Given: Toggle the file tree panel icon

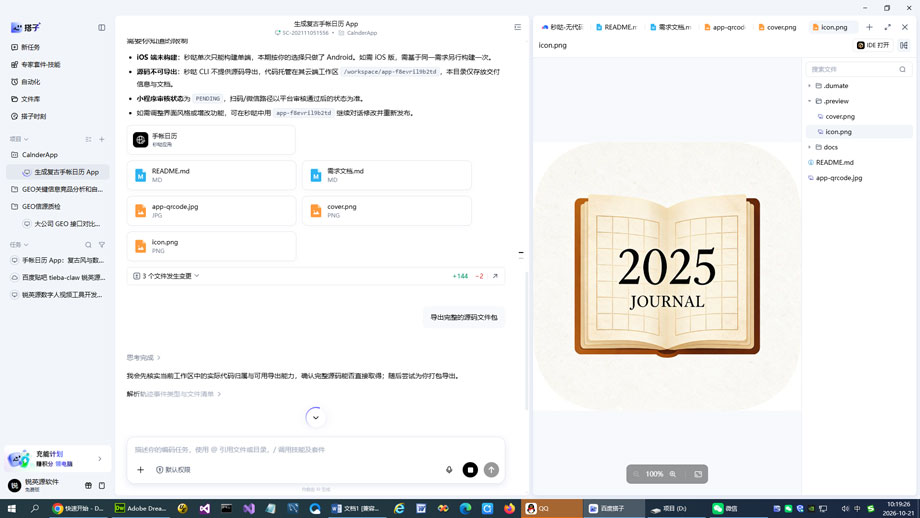Looking at the screenshot, I should [904, 45].
